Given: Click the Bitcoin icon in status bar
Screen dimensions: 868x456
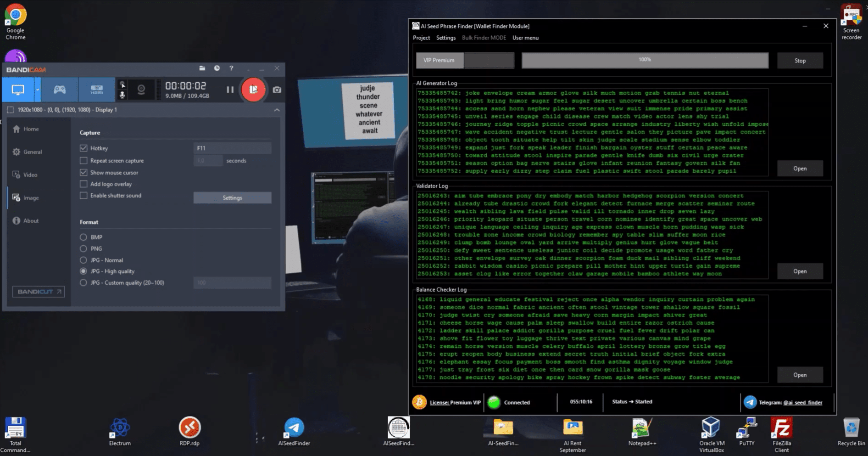Looking at the screenshot, I should click(x=419, y=402).
